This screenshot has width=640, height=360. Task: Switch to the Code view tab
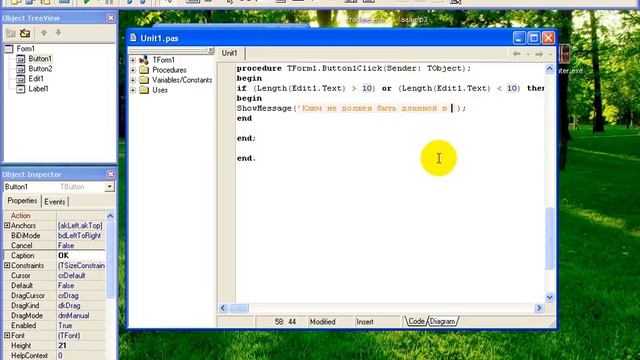pos(416,321)
